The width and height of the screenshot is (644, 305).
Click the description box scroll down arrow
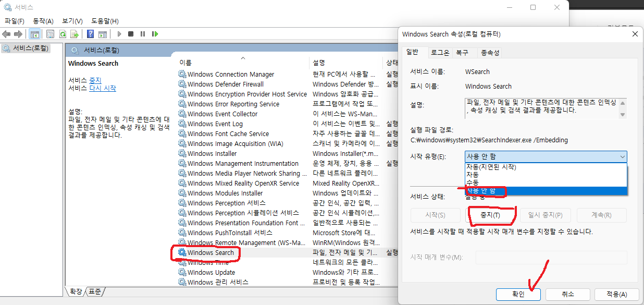[622, 114]
